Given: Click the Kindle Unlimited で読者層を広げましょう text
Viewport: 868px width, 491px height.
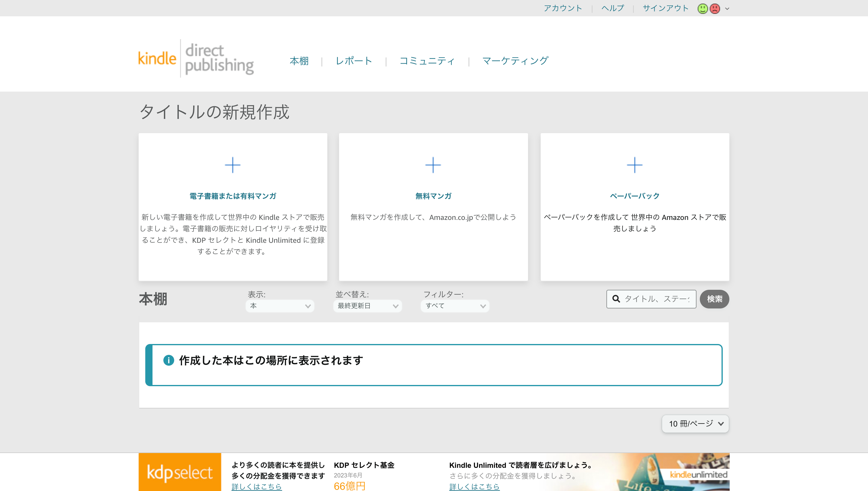Looking at the screenshot, I should pyautogui.click(x=521, y=465).
